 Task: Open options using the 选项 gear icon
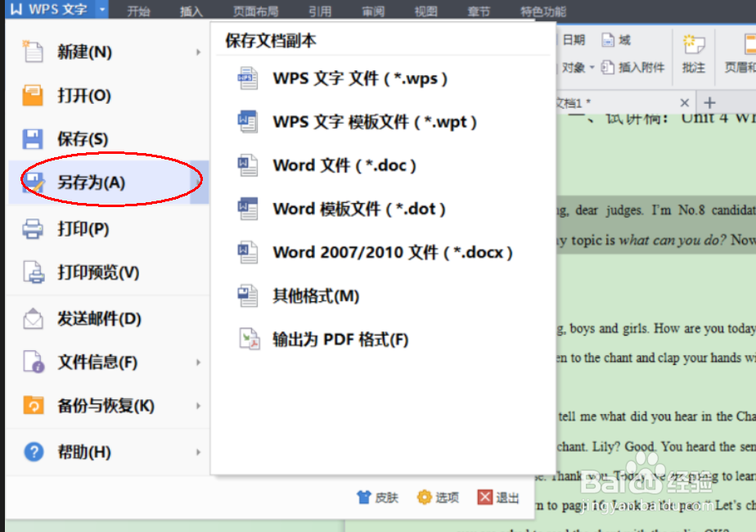click(424, 497)
